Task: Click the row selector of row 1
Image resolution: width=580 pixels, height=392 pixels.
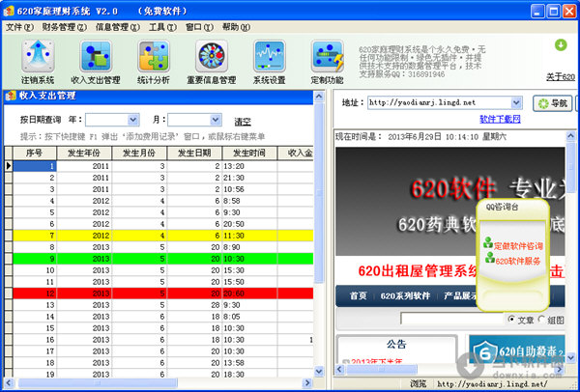Action: 9,166
